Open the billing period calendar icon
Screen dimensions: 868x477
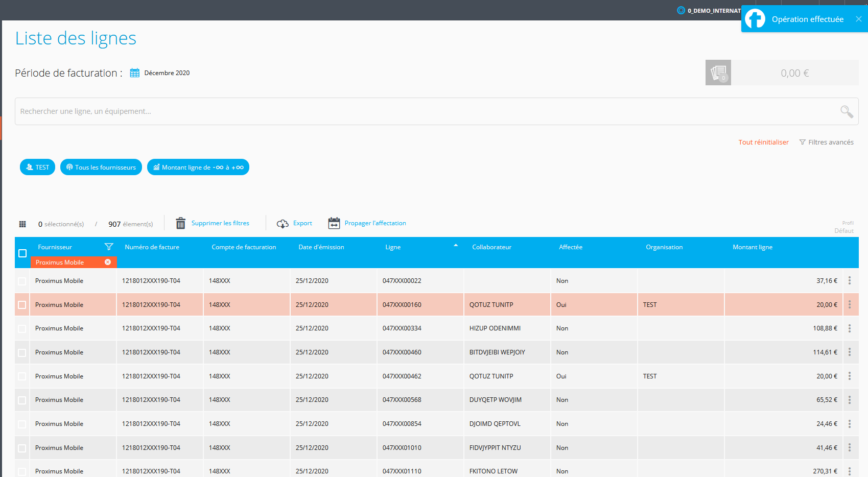pyautogui.click(x=134, y=73)
